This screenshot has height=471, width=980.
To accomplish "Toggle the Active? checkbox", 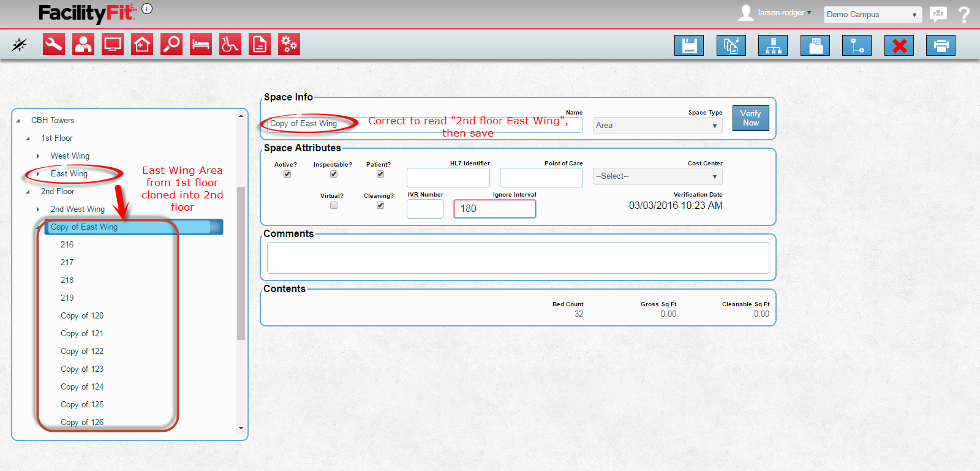I will pyautogui.click(x=287, y=175).
